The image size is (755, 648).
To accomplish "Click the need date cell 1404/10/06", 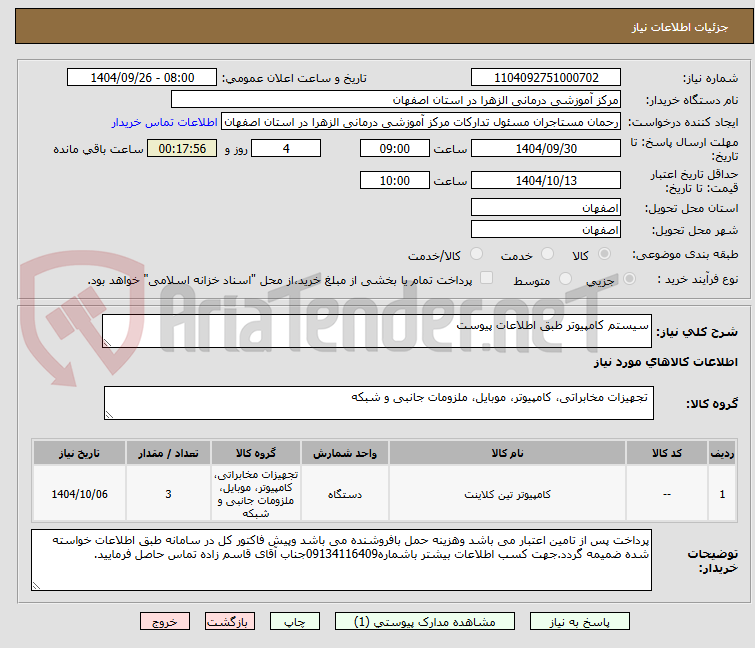I will [x=79, y=494].
